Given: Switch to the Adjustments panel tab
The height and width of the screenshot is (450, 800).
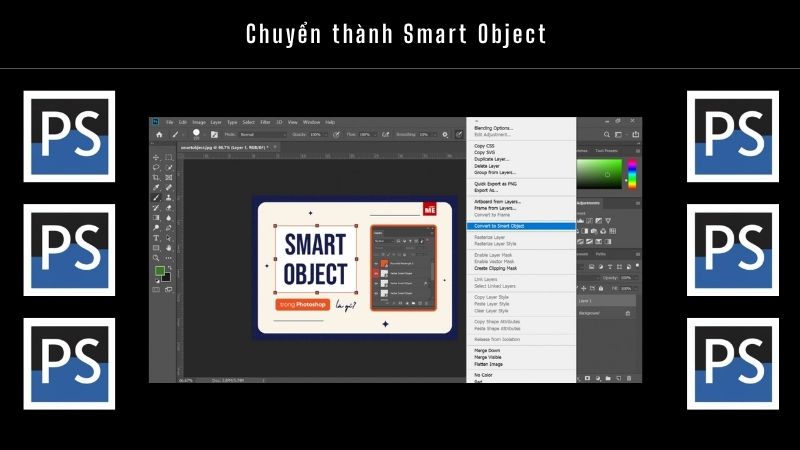Looking at the screenshot, I should pos(589,203).
